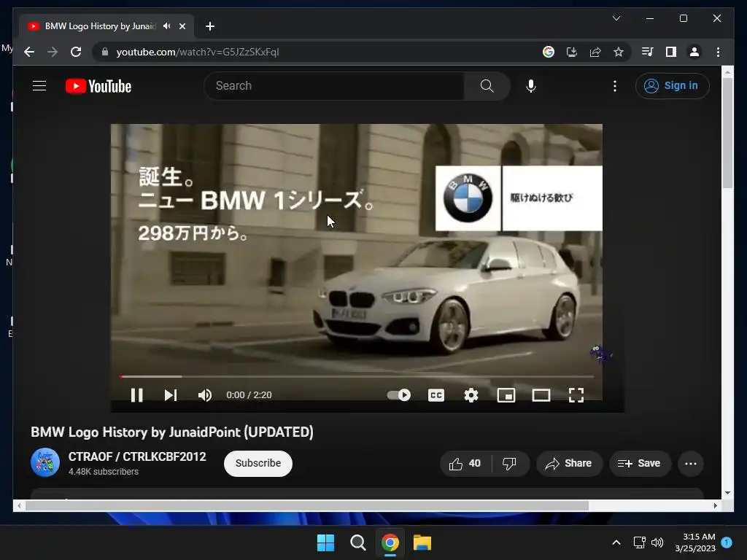Open Chrome tab search chevron

616,18
